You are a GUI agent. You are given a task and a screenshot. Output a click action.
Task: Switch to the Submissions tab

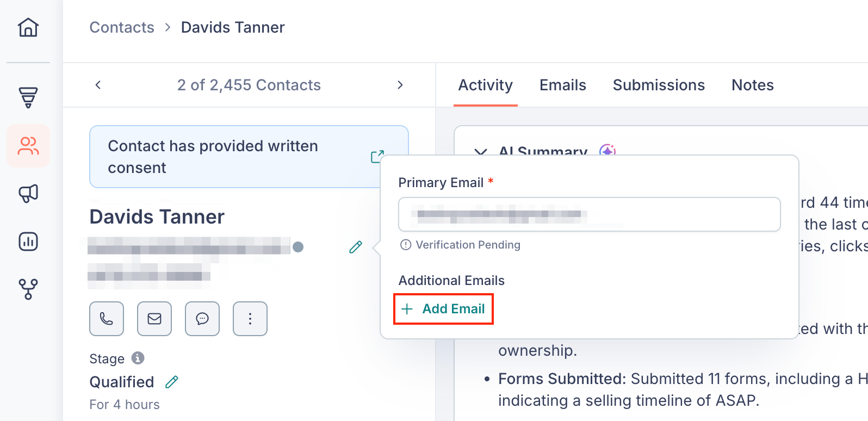click(x=659, y=85)
